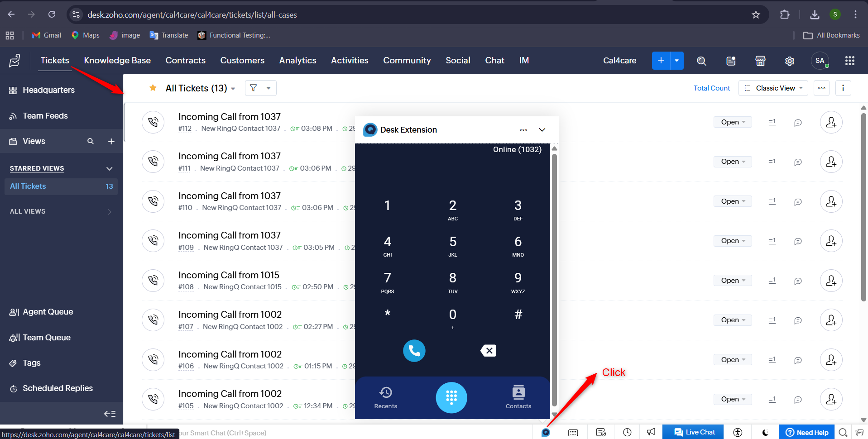Viewport: 868px width, 439px height.
Task: Select the All Tickets starred view
Action: [61, 186]
